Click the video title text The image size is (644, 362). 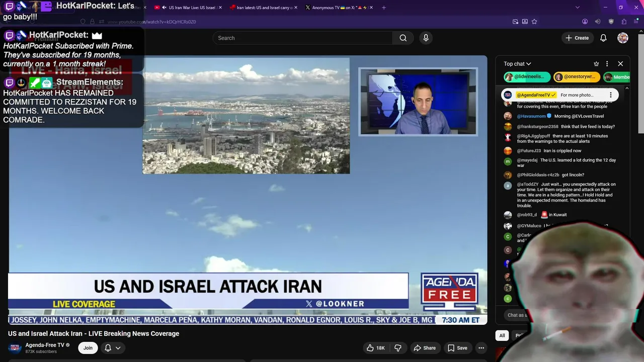94,333
